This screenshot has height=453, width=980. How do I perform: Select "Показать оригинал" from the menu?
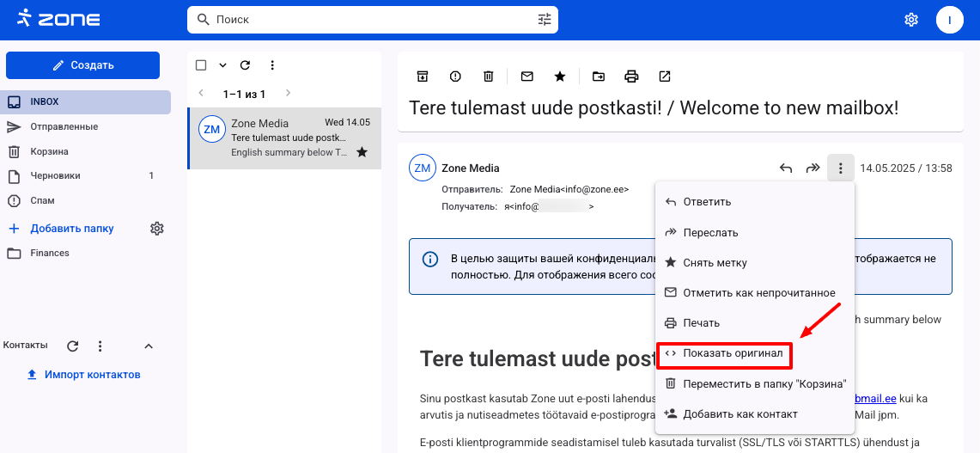733,353
